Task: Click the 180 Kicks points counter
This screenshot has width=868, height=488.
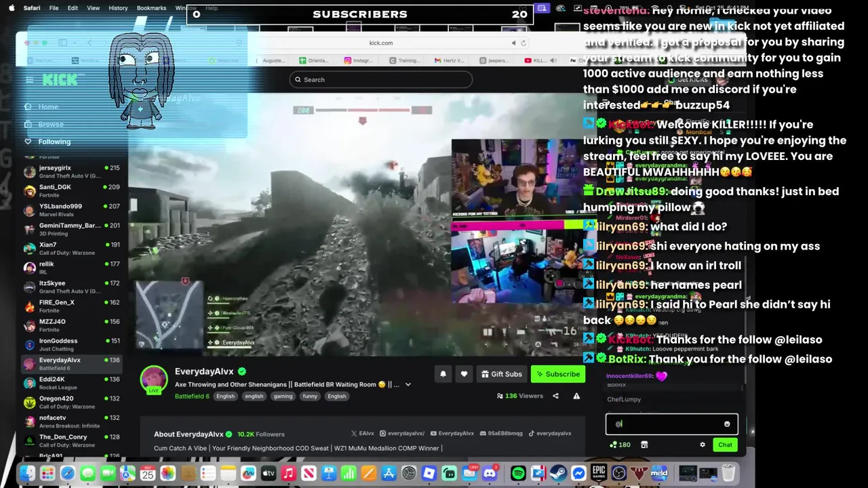Action: pos(620,445)
